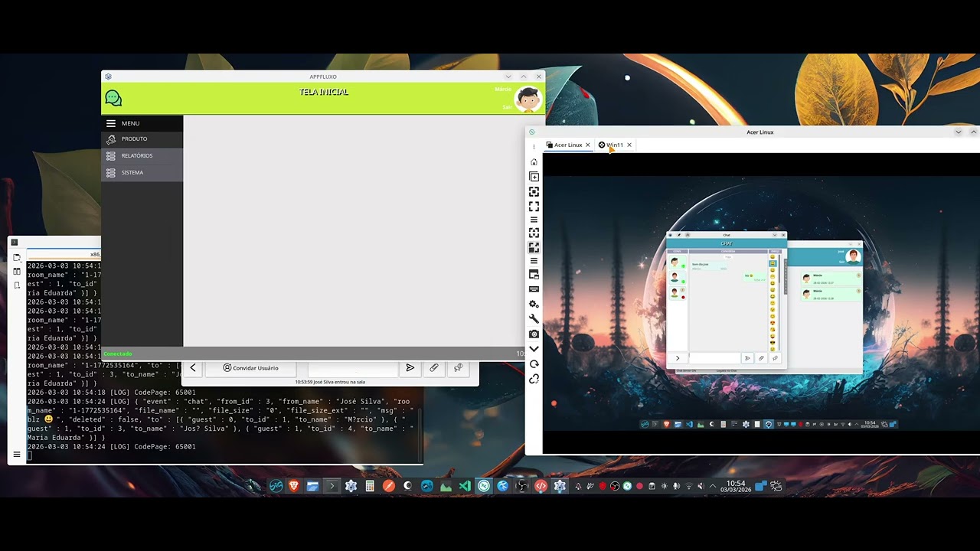Screen dimensions: 980x551
Task: Click the wrench tools icon in remote sidebar
Action: [x=534, y=318]
